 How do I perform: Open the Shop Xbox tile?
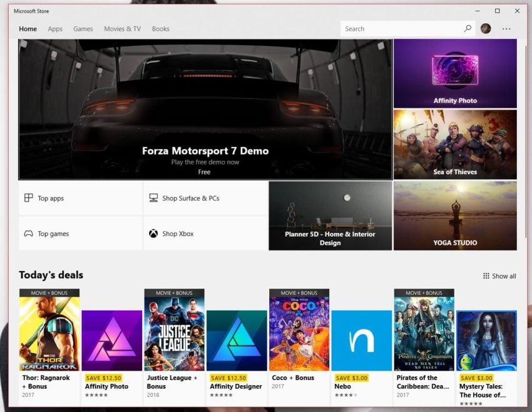pyautogui.click(x=205, y=234)
